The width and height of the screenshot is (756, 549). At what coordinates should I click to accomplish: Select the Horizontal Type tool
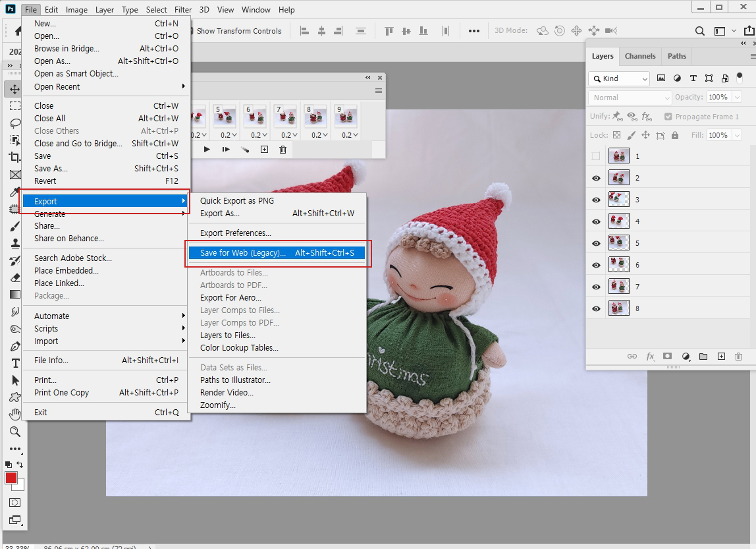[x=15, y=363]
